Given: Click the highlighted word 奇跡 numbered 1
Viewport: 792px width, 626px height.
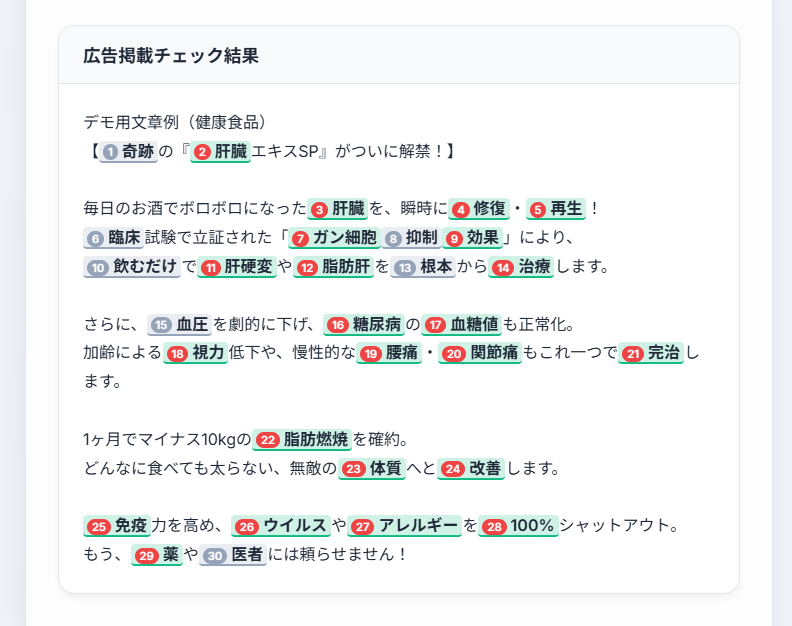Looking at the screenshot, I should tap(138, 152).
